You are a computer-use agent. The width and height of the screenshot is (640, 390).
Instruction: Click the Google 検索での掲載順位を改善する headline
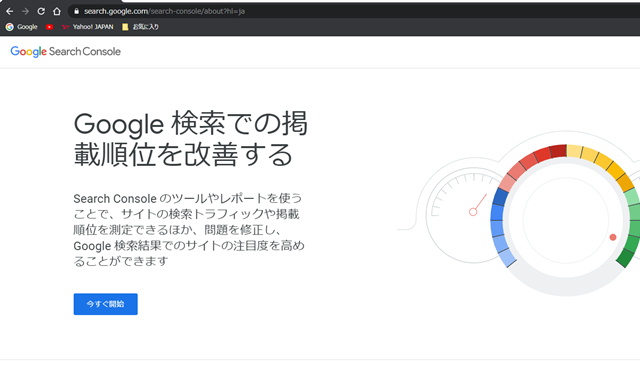[190, 139]
